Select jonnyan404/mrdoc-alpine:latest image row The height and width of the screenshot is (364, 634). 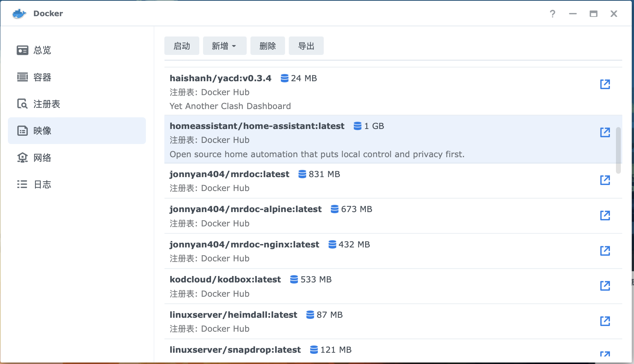pos(393,216)
